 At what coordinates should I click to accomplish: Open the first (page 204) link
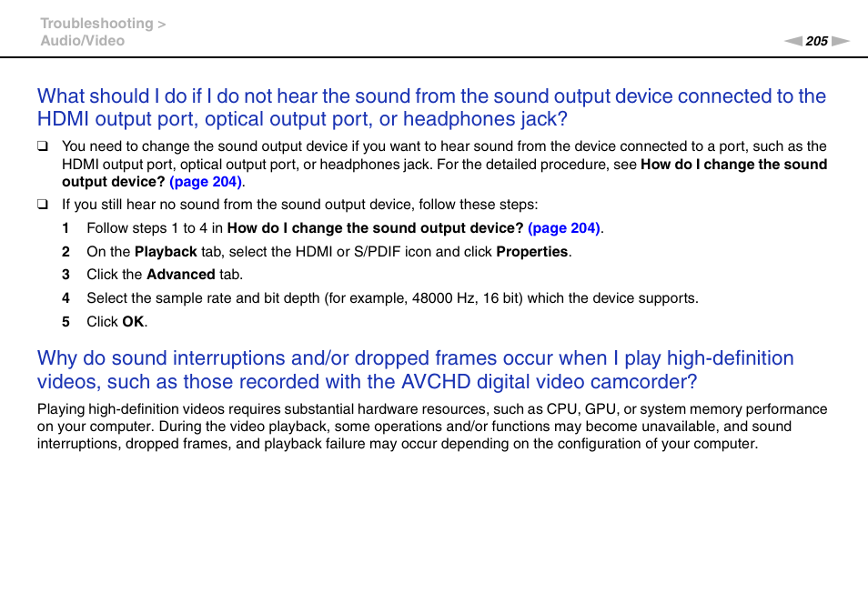click(205, 181)
